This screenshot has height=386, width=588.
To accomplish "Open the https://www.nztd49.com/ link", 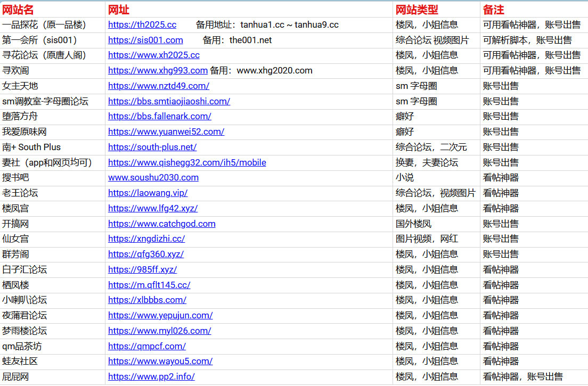I will [159, 86].
